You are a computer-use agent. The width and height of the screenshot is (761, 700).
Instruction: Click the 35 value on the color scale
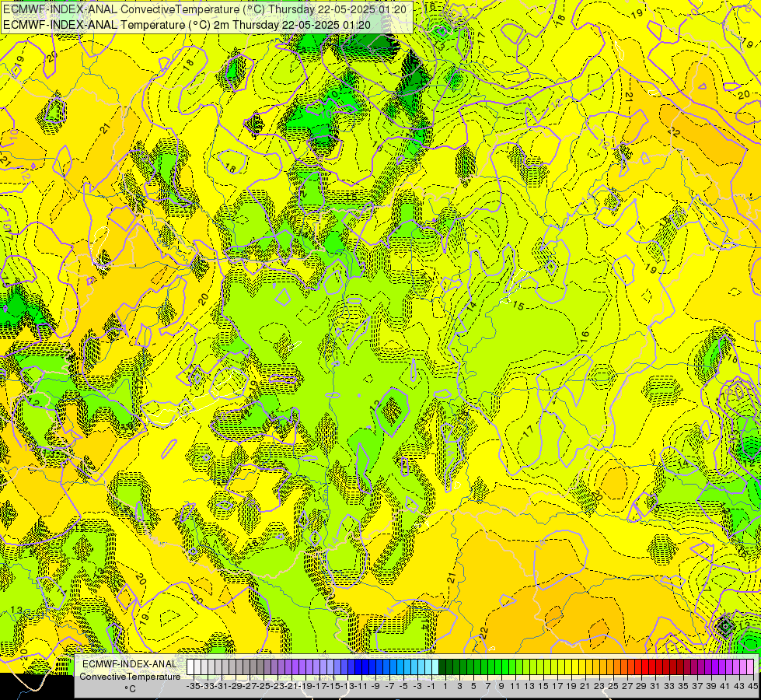point(683,686)
